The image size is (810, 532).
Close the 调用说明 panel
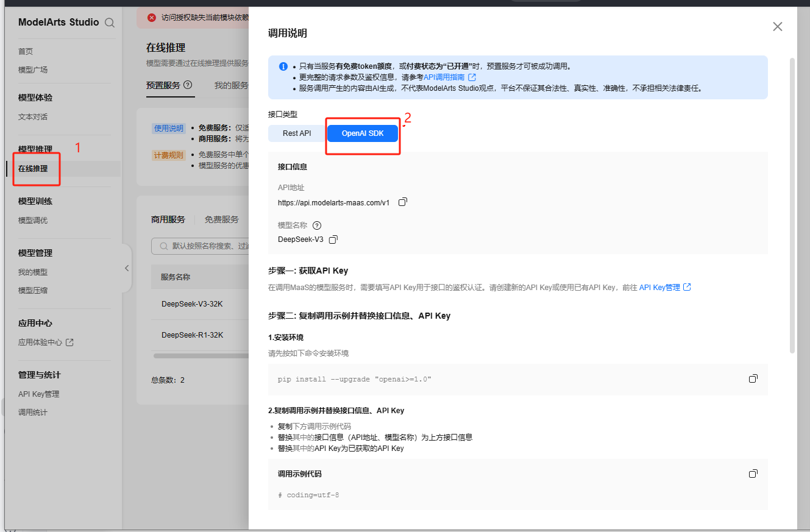(777, 27)
